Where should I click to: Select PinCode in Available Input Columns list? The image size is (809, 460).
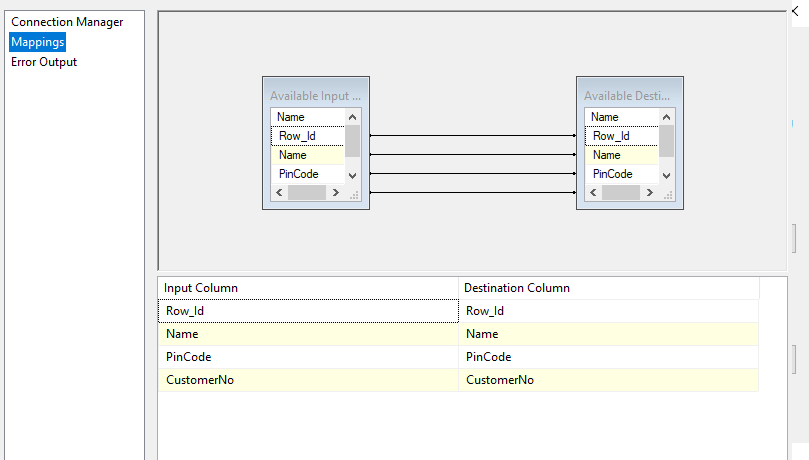pos(298,174)
